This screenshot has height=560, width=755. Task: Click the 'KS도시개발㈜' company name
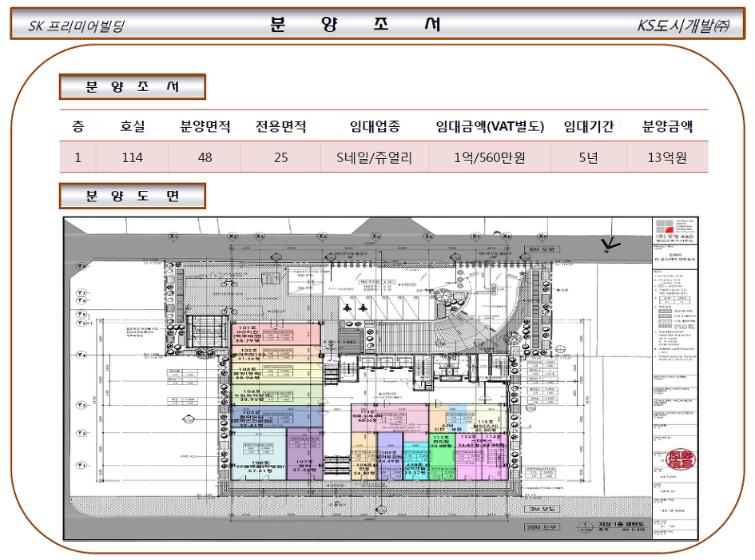683,25
